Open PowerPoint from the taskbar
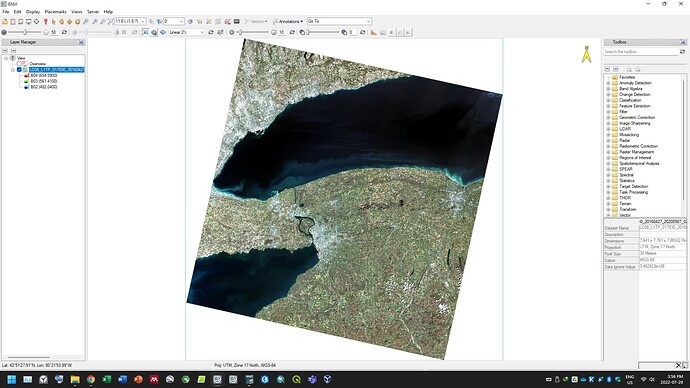The width and height of the screenshot is (690, 388). click(138, 379)
